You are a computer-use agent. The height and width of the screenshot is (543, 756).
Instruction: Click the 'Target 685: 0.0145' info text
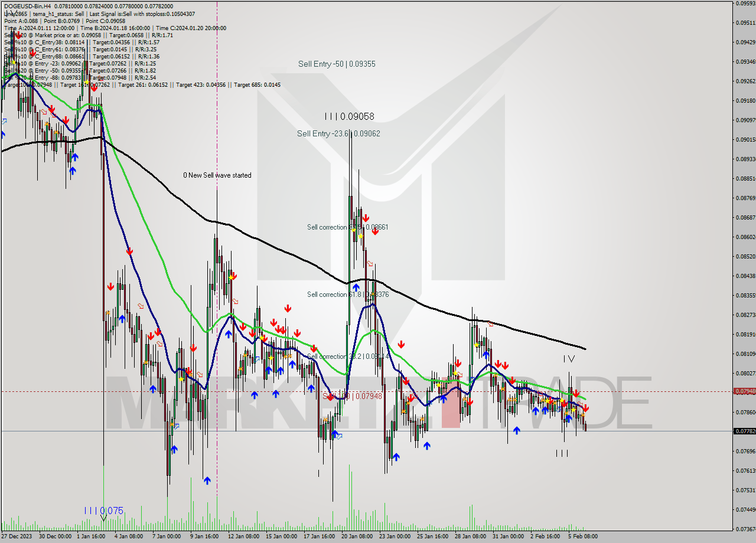(257, 85)
